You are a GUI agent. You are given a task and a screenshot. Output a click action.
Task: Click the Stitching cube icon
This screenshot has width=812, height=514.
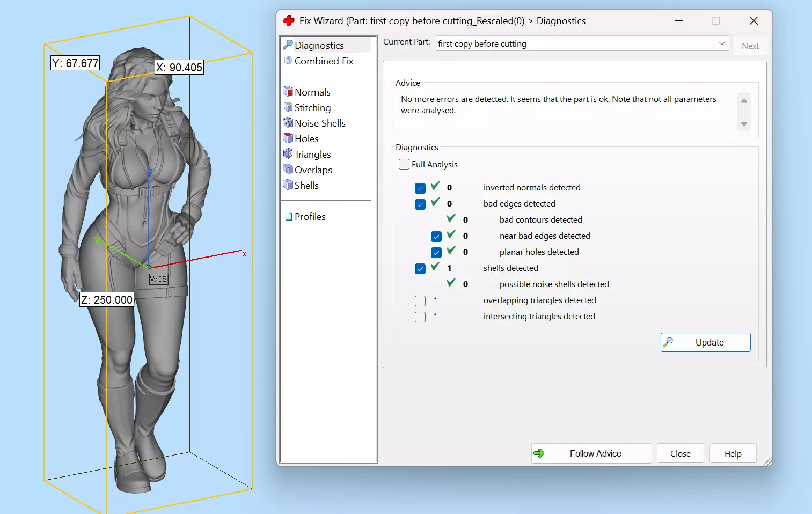pos(288,107)
